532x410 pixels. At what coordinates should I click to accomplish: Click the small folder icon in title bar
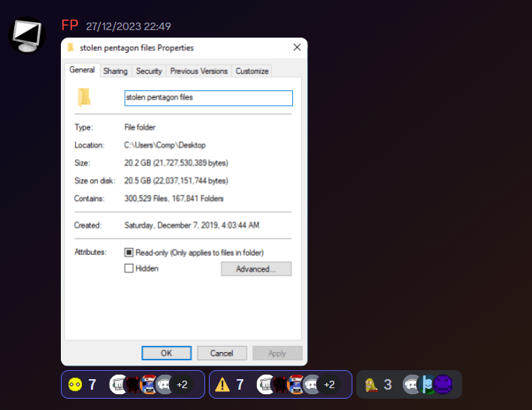point(71,47)
